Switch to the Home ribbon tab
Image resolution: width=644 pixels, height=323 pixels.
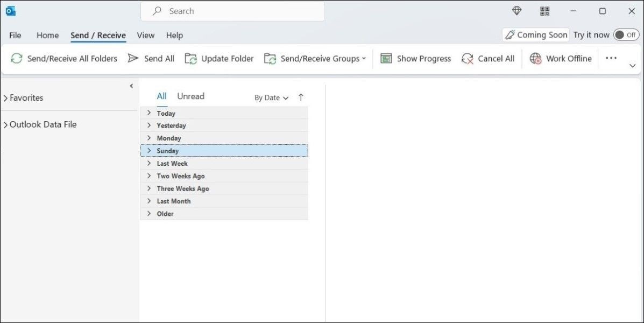[48, 36]
